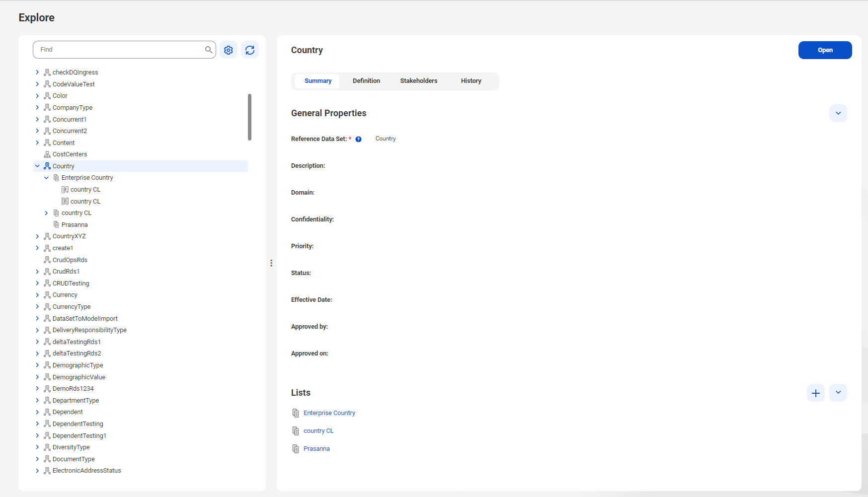The height and width of the screenshot is (497, 868).
Task: Click the help icon next to Reference Data Set
Action: [358, 139]
